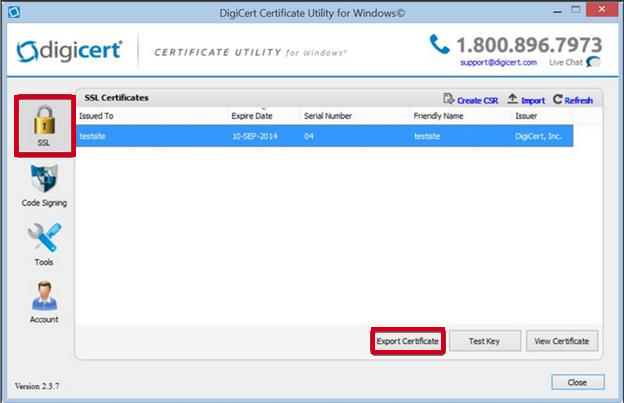Minimize the DigiCert Utility window
624x403 pixels.
pos(558,11)
